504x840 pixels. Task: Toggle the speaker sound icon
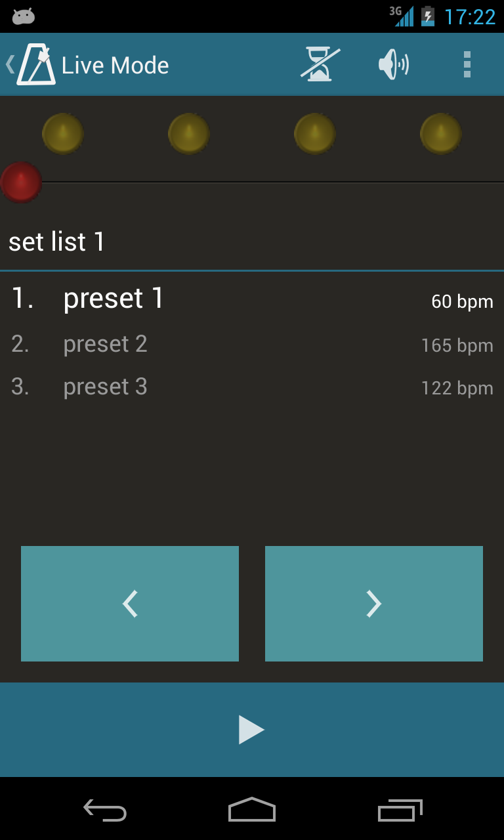pos(394,64)
